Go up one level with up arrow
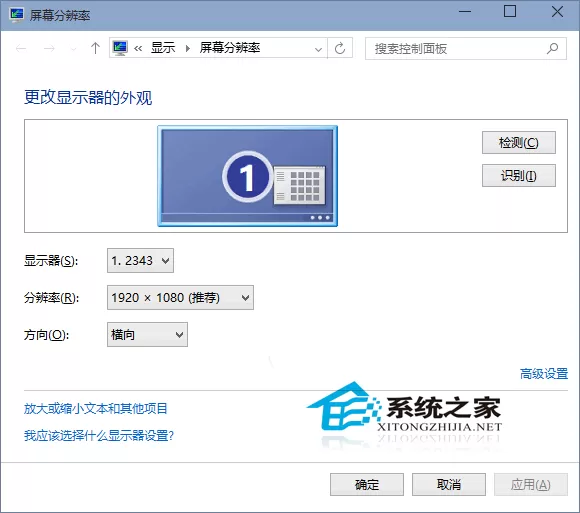 (95, 48)
